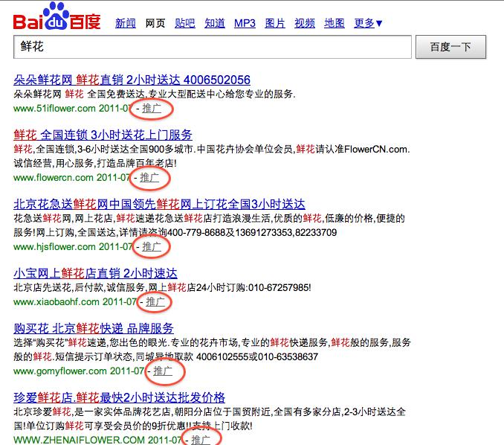The width and height of the screenshot is (504, 445).
Task: Open 购买花 北京鲜花快递 result link
Action: (94, 328)
